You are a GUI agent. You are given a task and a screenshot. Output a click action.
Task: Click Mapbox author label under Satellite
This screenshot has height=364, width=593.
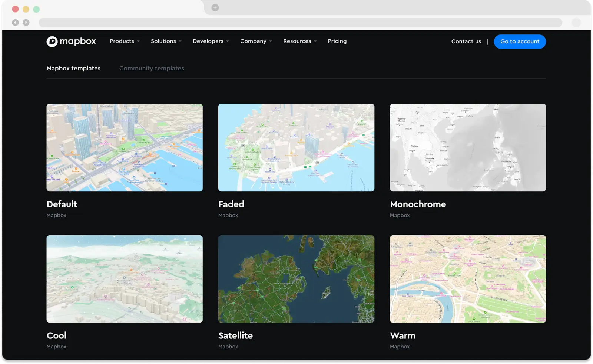click(228, 347)
